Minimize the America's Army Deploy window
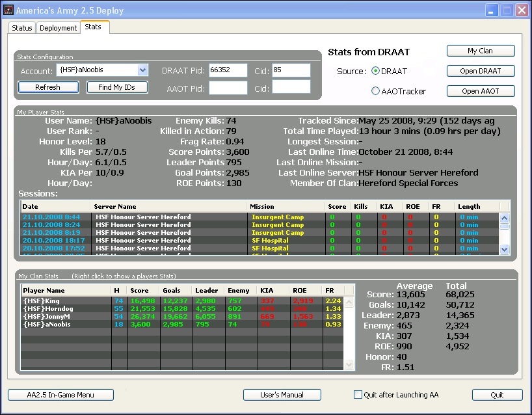The height and width of the screenshot is (415, 532). click(x=490, y=10)
